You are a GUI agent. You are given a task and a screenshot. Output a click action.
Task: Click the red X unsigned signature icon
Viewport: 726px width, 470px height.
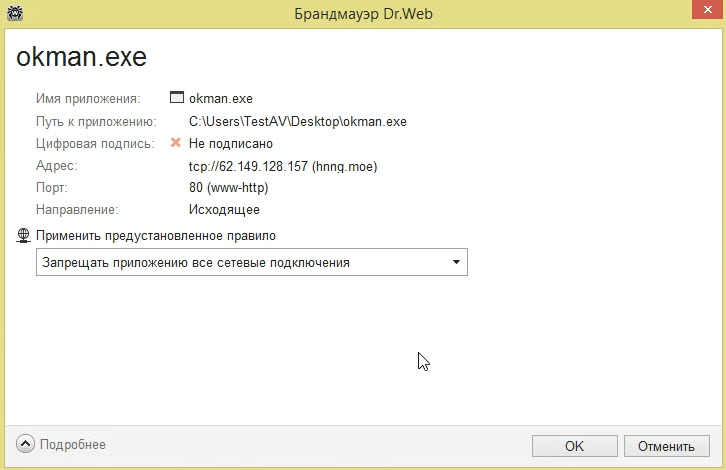click(x=176, y=143)
